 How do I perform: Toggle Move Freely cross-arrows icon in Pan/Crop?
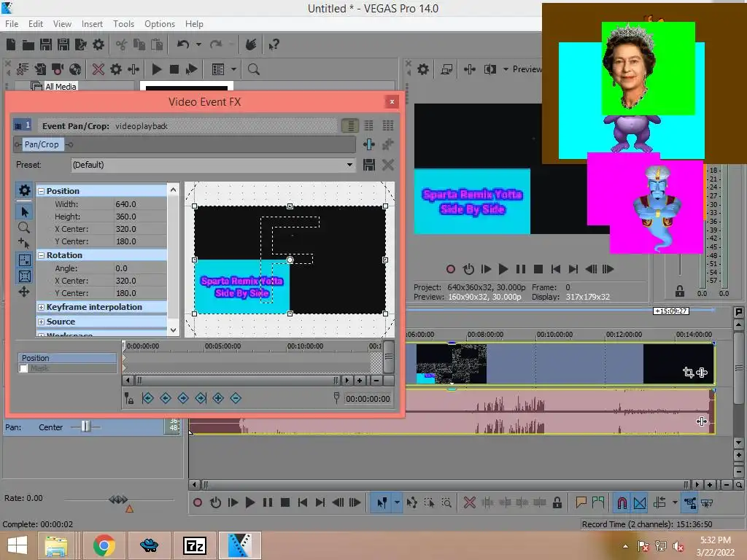pos(24,292)
